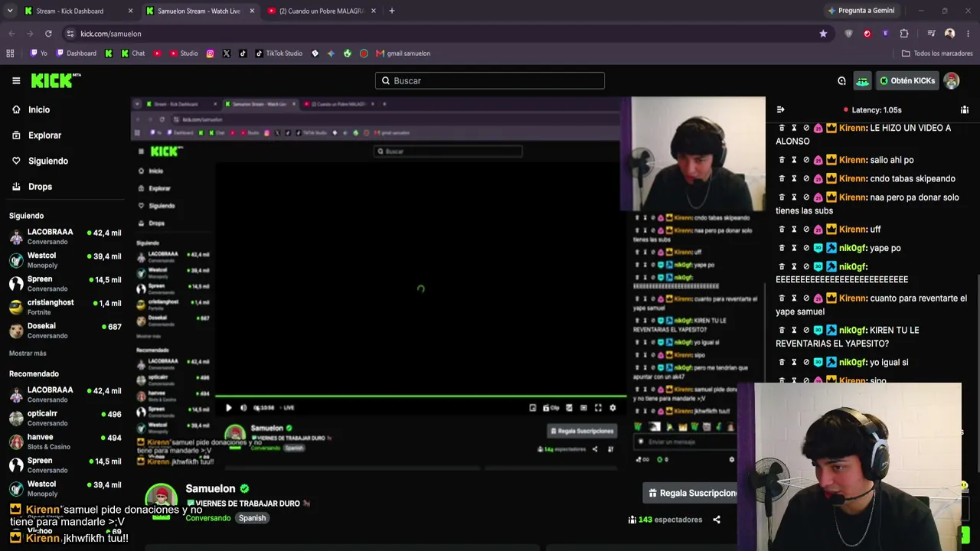
Task: Reload the current page
Action: tap(48, 34)
